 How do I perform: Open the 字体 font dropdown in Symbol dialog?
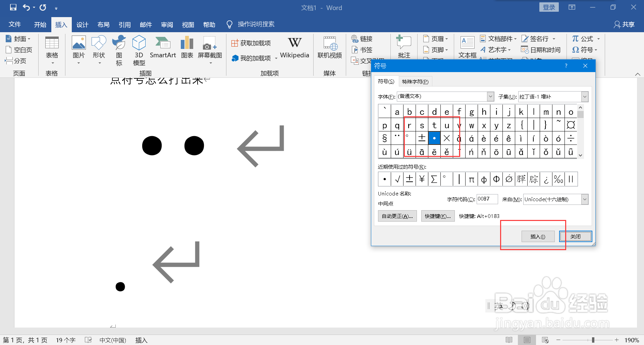490,97
